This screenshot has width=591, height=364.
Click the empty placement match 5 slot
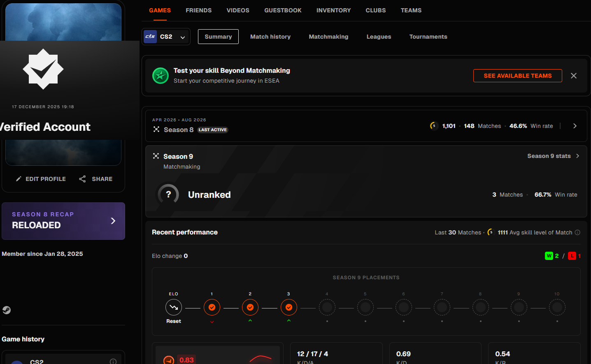[365, 307]
